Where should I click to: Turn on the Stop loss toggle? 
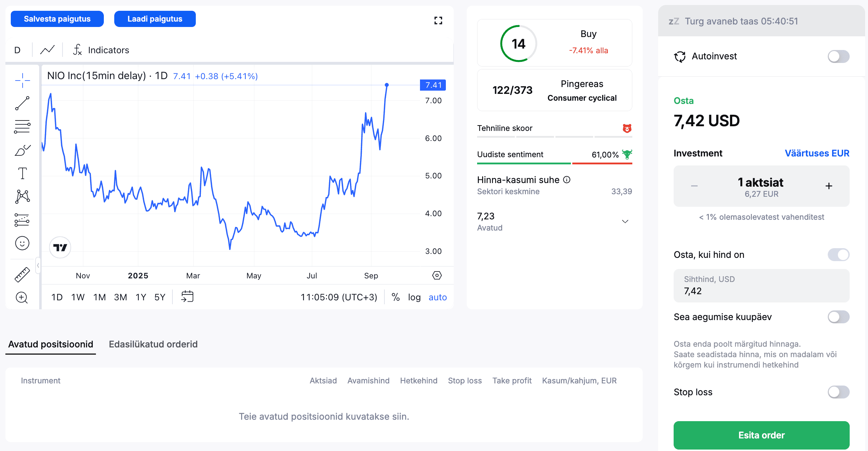[839, 392]
